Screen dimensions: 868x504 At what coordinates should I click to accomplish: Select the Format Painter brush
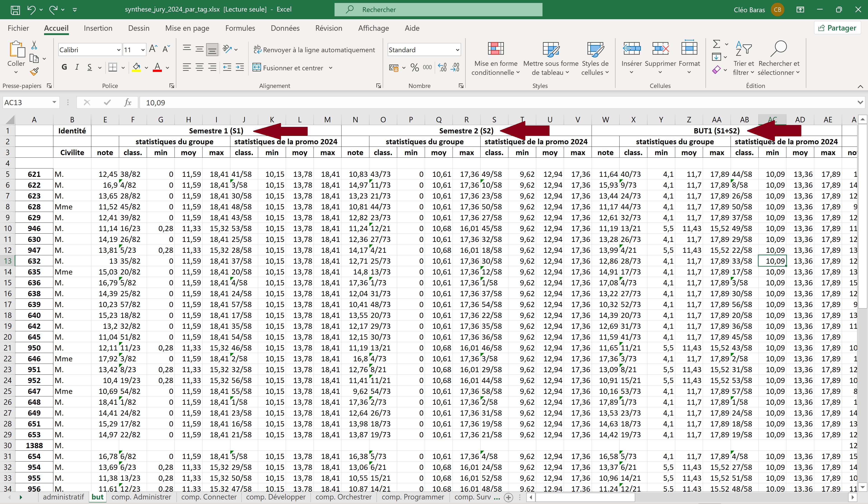(34, 71)
